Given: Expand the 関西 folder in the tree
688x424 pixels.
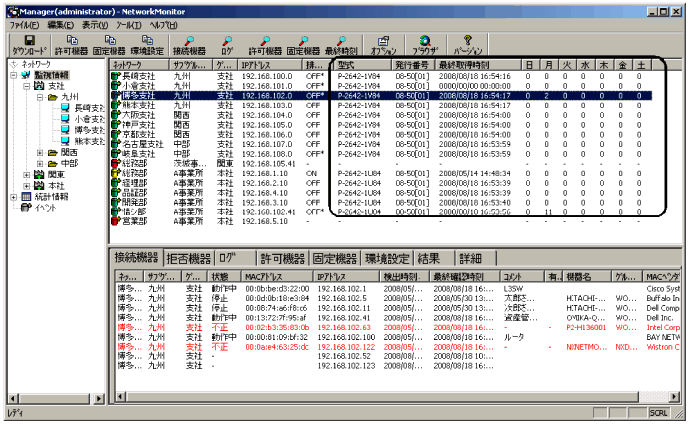Looking at the screenshot, I should click(40, 153).
